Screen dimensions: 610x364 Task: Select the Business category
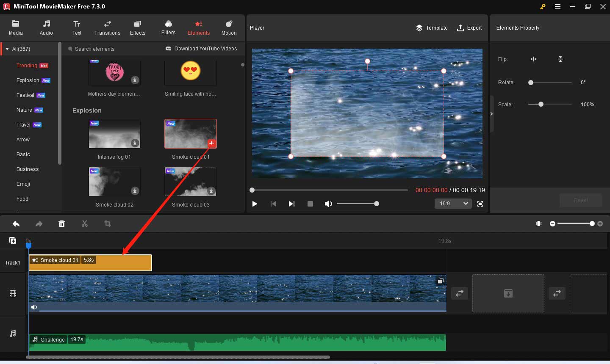pos(28,169)
